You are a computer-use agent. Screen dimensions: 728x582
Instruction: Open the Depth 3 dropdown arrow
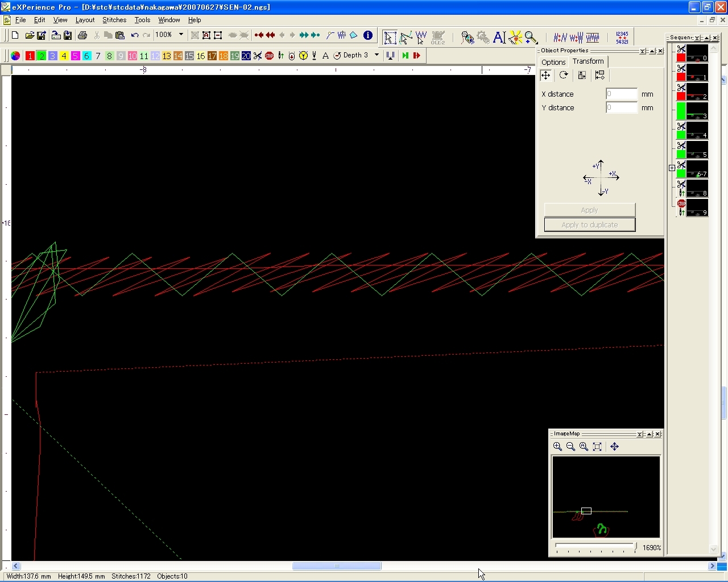click(x=377, y=55)
